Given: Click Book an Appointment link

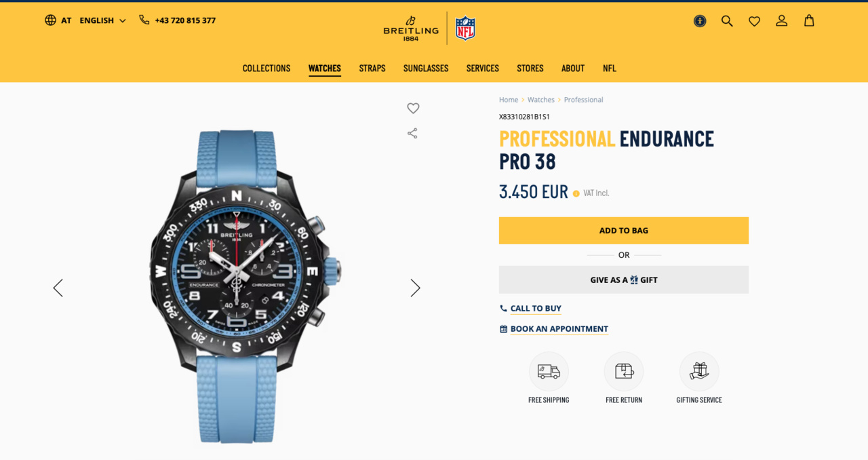Looking at the screenshot, I should tap(559, 329).
